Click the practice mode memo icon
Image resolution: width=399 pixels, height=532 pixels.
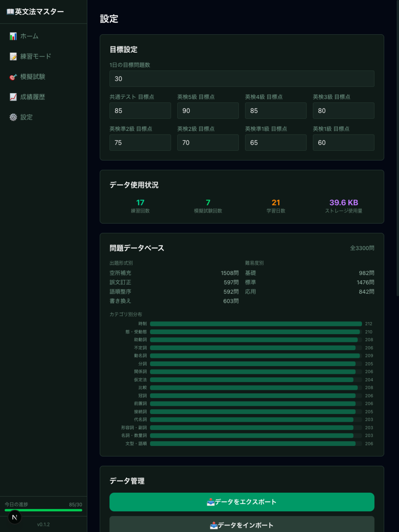(x=13, y=56)
